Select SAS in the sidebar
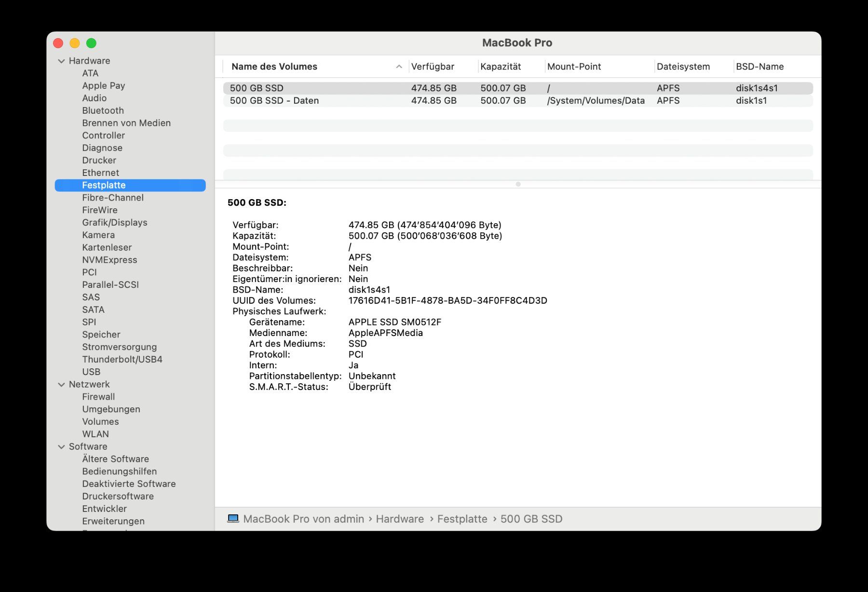Image resolution: width=868 pixels, height=592 pixels. [x=91, y=297]
